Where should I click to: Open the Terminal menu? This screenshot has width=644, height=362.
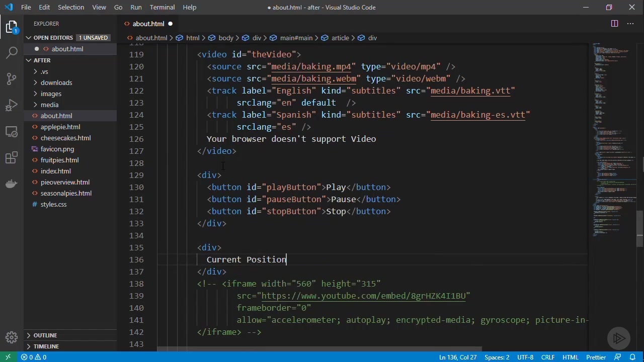click(x=162, y=7)
